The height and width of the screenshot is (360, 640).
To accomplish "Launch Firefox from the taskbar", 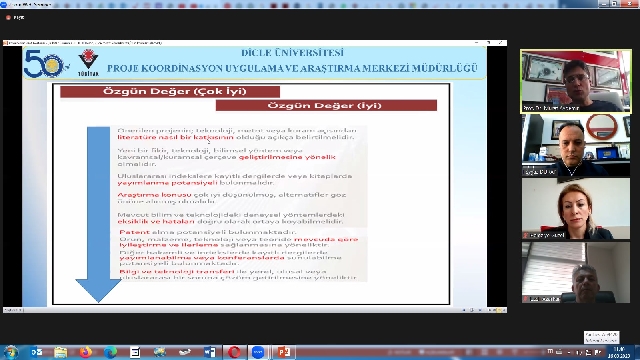I will point(85,352).
